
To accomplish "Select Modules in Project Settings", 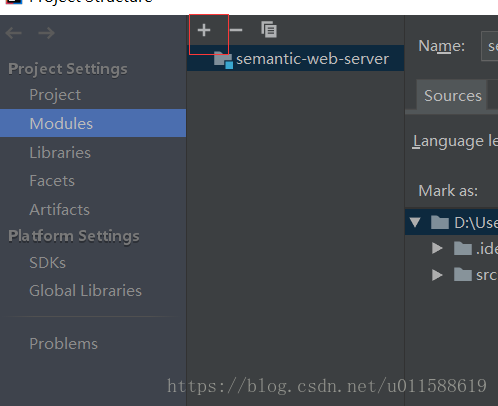I will [x=93, y=123].
